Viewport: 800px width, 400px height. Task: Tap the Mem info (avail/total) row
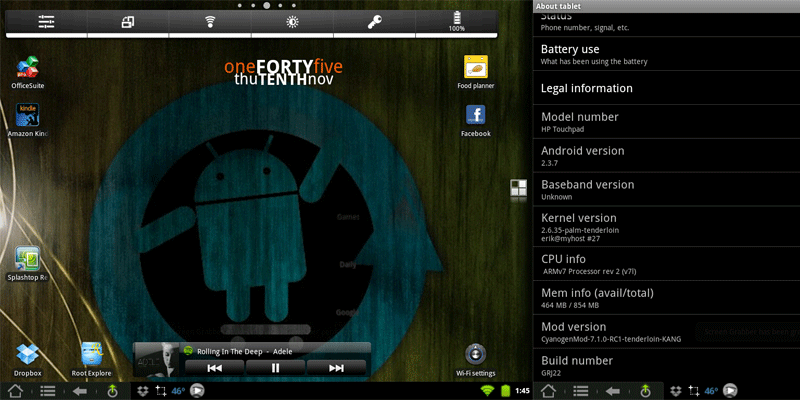pyautogui.click(x=666, y=297)
